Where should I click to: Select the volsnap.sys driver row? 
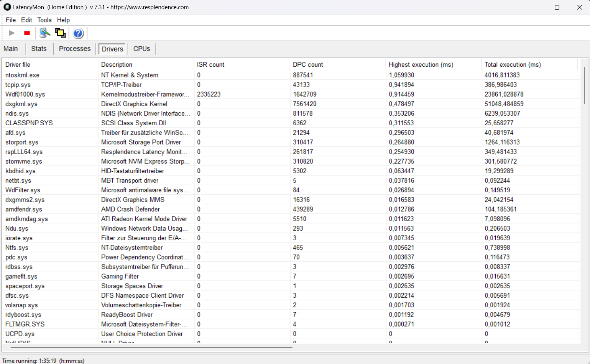[x=291, y=305]
